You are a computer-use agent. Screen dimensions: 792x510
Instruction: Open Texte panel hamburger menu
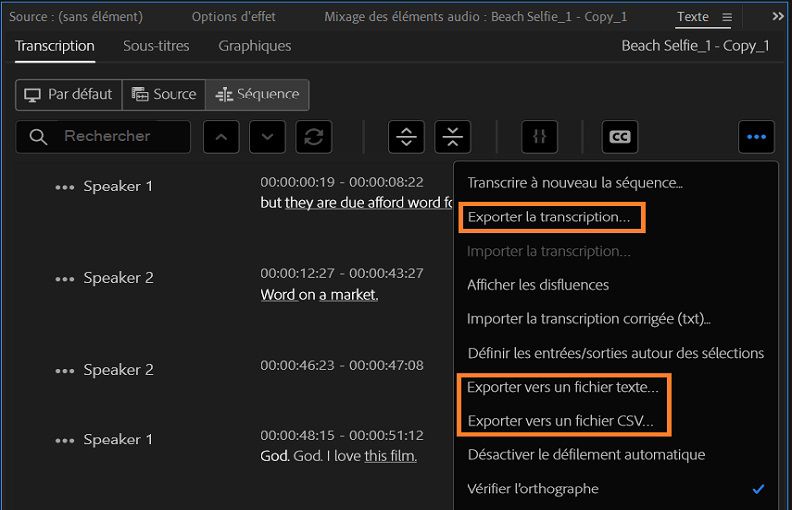727,17
